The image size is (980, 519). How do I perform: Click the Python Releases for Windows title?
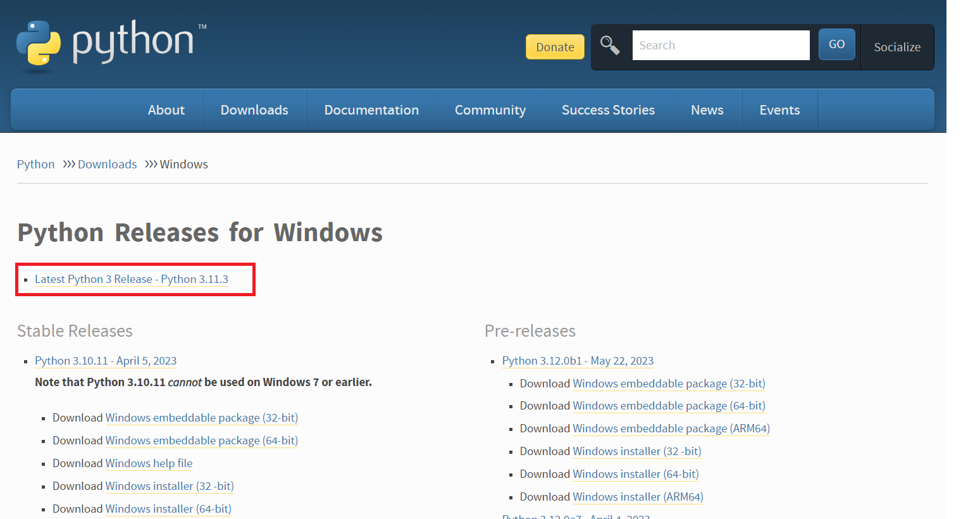coord(200,232)
